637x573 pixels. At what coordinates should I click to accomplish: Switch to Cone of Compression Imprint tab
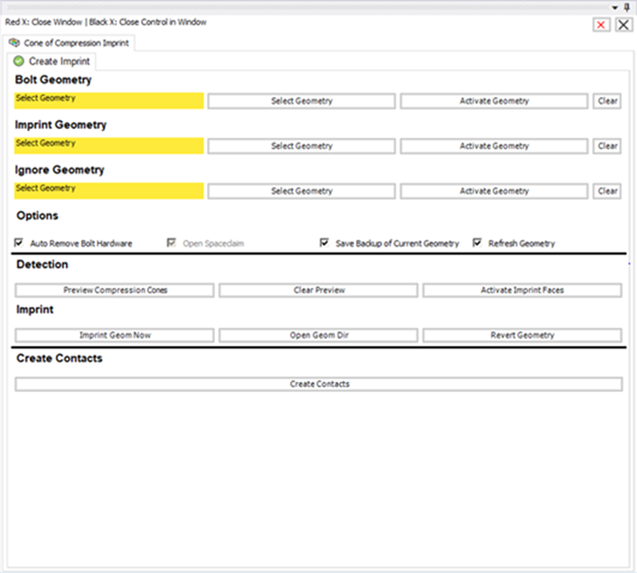click(x=68, y=43)
